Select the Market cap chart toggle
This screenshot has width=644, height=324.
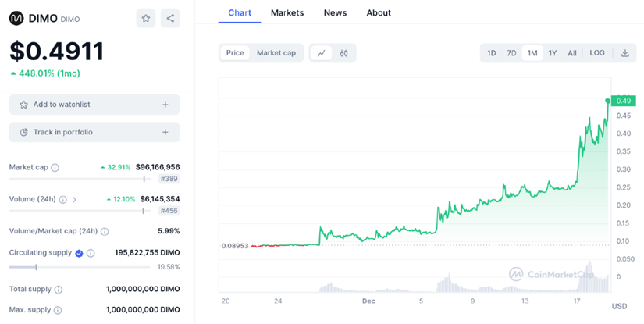(x=276, y=53)
